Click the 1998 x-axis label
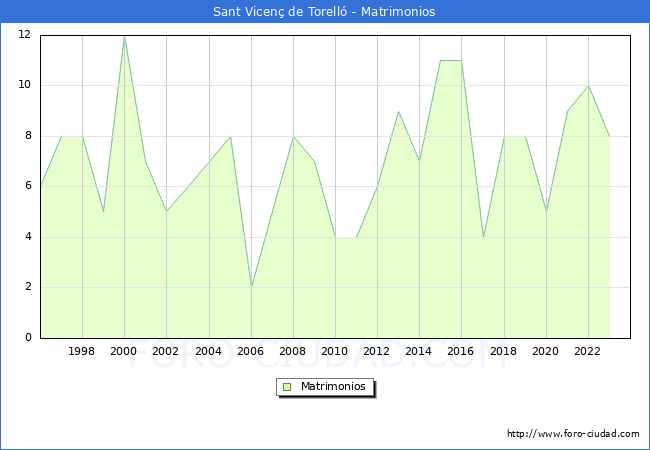 click(82, 351)
